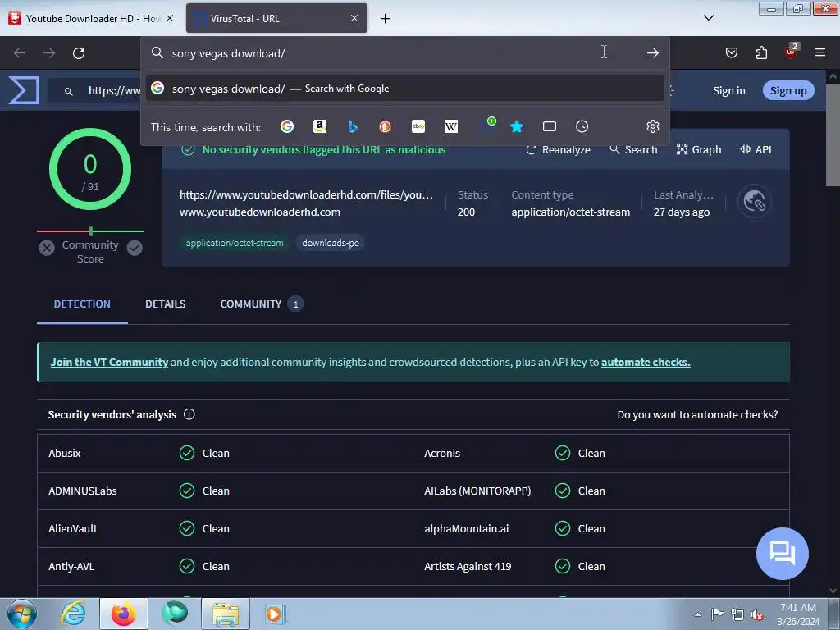Switch to the DETAILS tab

coord(166,304)
